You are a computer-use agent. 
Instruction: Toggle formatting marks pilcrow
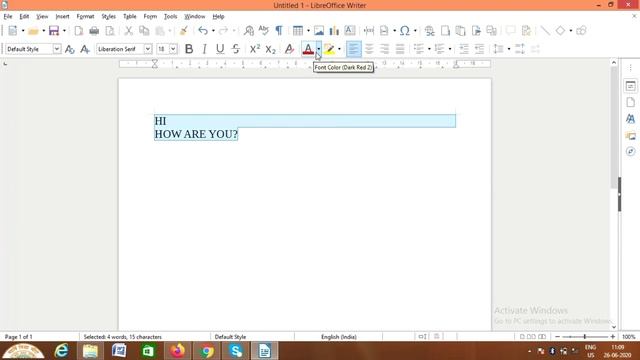(279, 31)
